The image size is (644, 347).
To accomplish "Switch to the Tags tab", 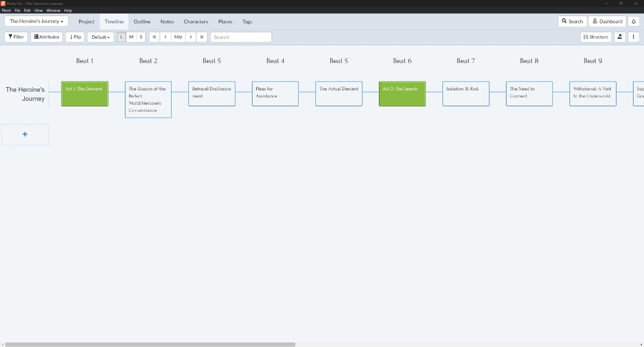I will pyautogui.click(x=247, y=21).
